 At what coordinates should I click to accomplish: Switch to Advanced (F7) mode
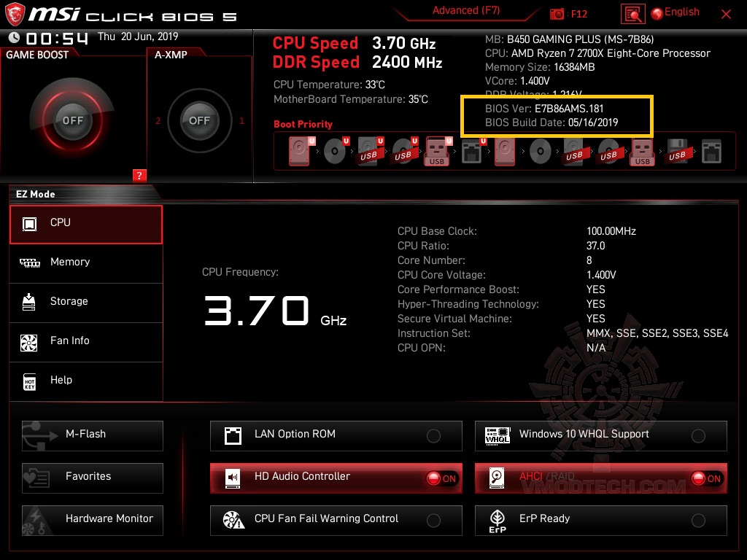click(466, 11)
